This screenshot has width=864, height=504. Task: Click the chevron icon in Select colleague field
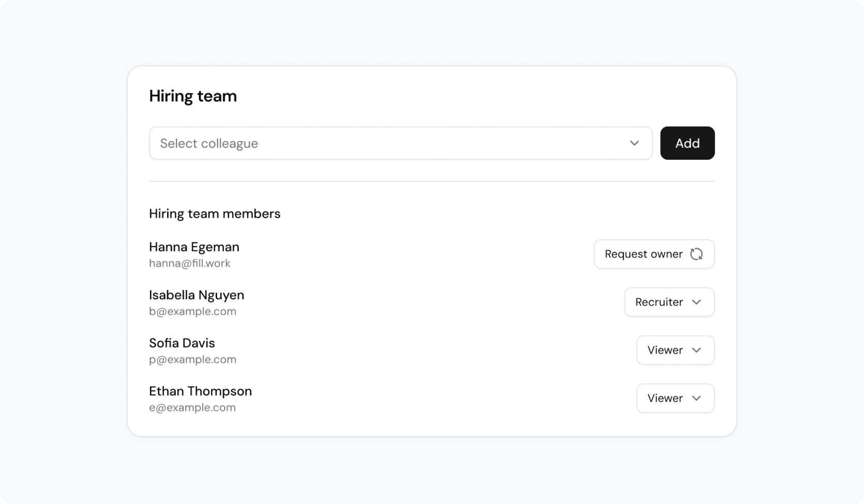pyautogui.click(x=634, y=143)
